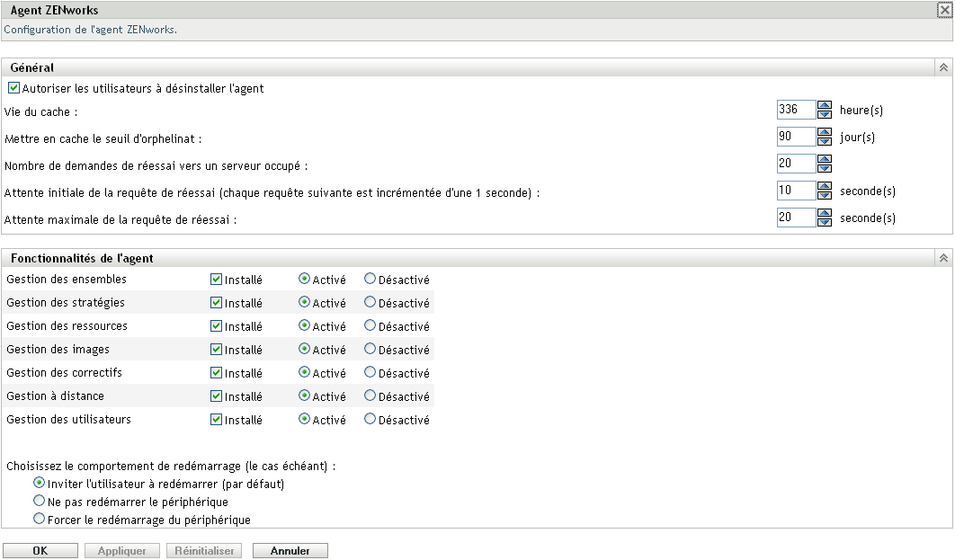Click the Vie du cache input field

pyautogui.click(x=796, y=110)
